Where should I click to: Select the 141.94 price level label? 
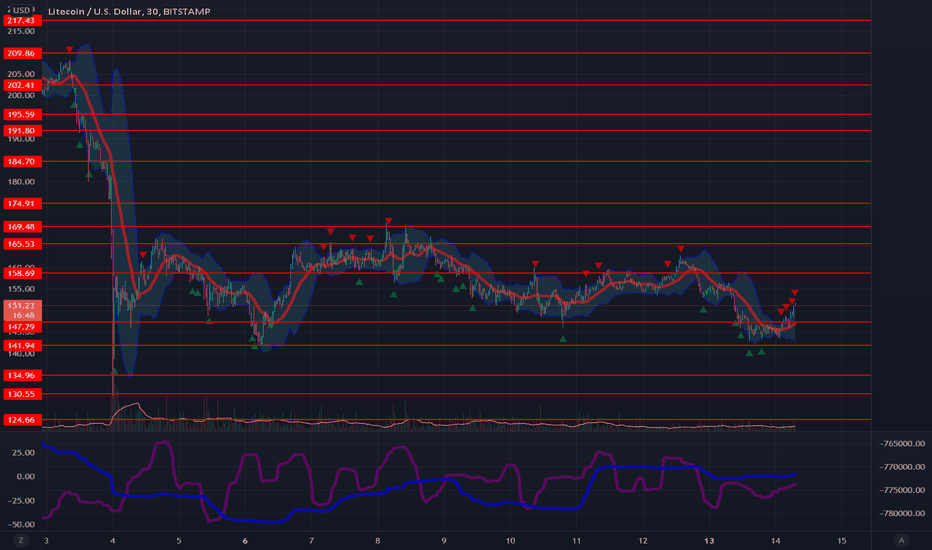22,345
